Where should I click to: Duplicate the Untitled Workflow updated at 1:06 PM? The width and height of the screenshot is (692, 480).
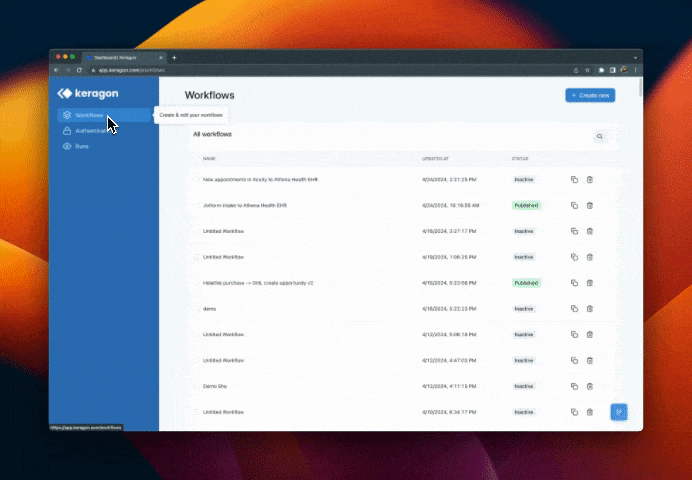click(574, 257)
